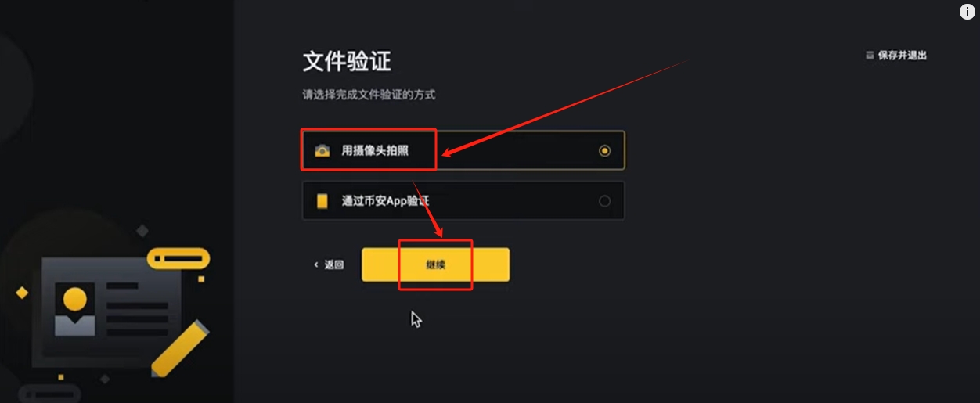Click the save icon beside 保存并退出
This screenshot has width=980, height=403.
pos(869,56)
